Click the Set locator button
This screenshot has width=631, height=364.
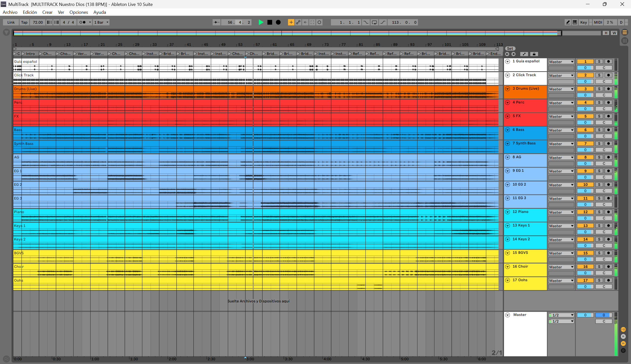510,49
